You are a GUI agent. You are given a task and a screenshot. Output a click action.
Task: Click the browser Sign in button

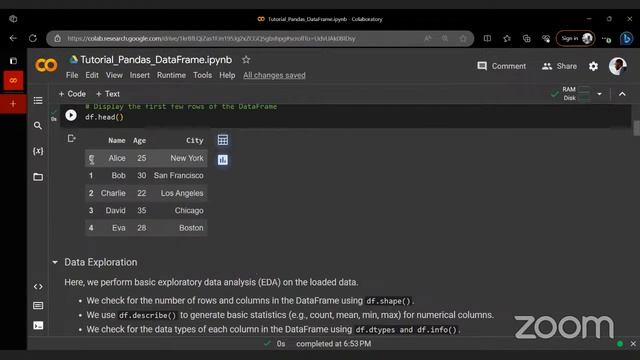[x=576, y=38]
